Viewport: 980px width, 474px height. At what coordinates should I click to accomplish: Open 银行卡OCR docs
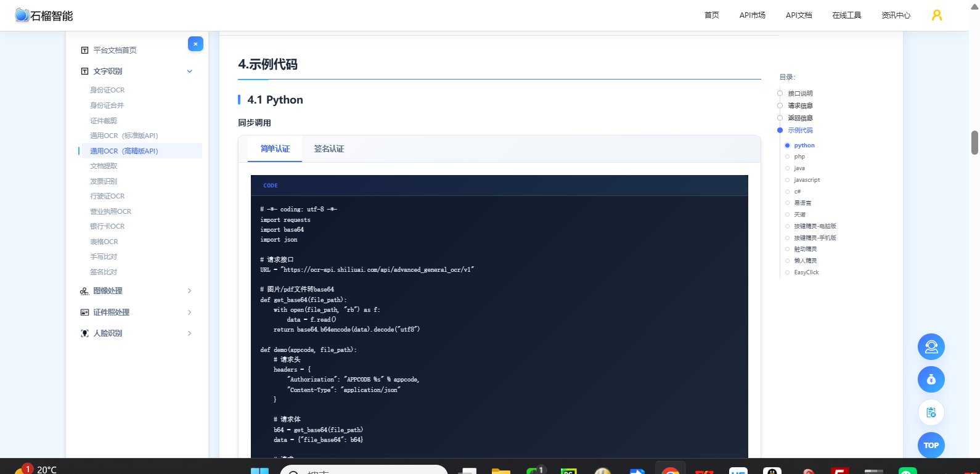point(107,226)
